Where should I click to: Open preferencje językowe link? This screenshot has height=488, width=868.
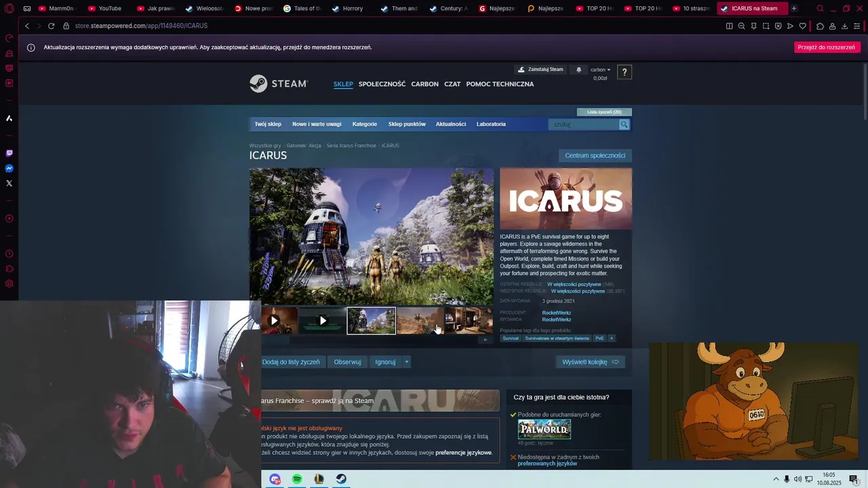pyautogui.click(x=463, y=453)
